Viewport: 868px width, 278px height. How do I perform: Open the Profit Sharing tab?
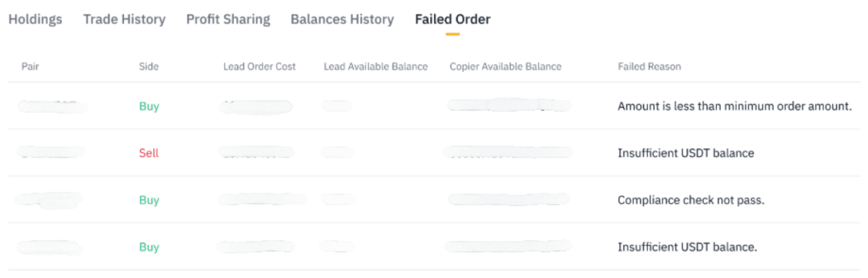pos(228,20)
